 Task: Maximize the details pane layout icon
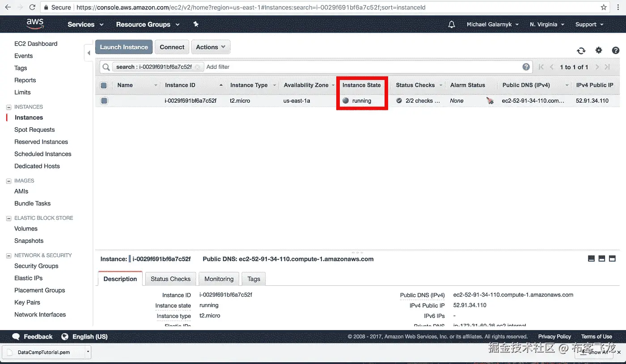point(613,259)
